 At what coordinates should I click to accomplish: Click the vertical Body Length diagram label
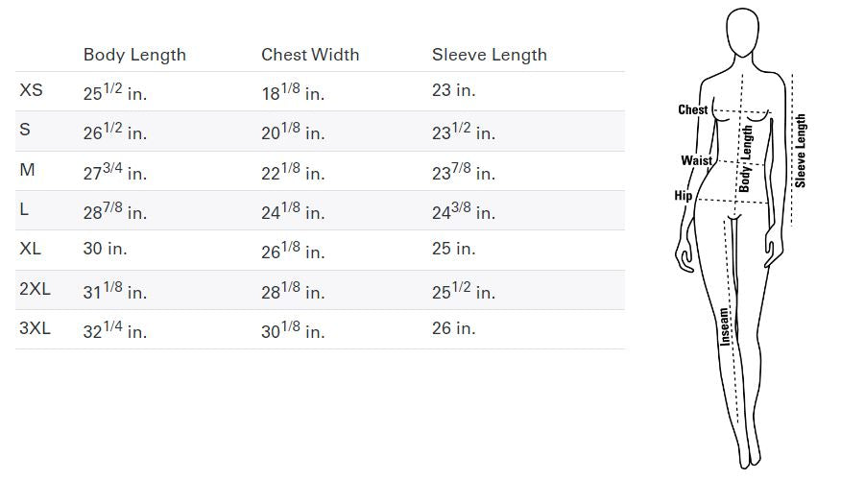pyautogui.click(x=746, y=158)
